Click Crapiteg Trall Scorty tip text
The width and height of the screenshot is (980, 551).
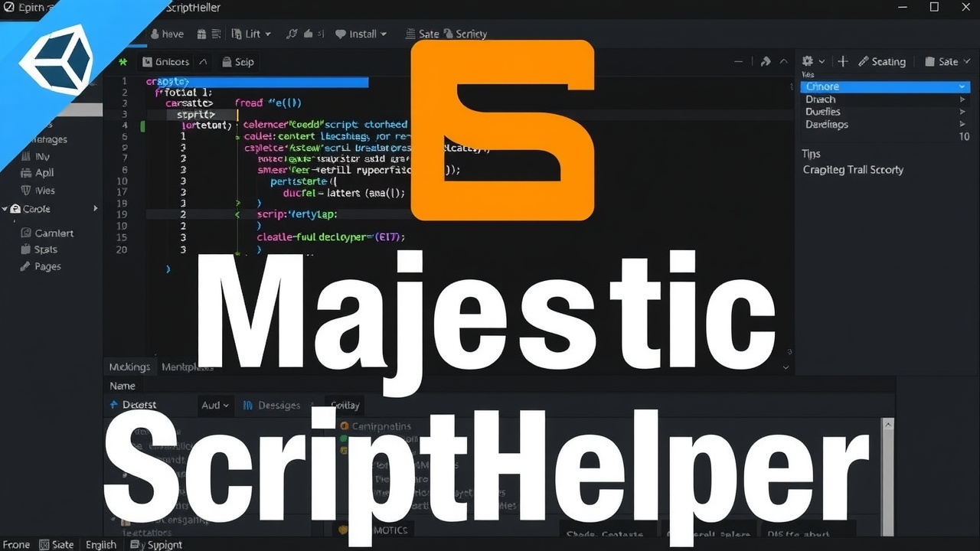point(853,170)
